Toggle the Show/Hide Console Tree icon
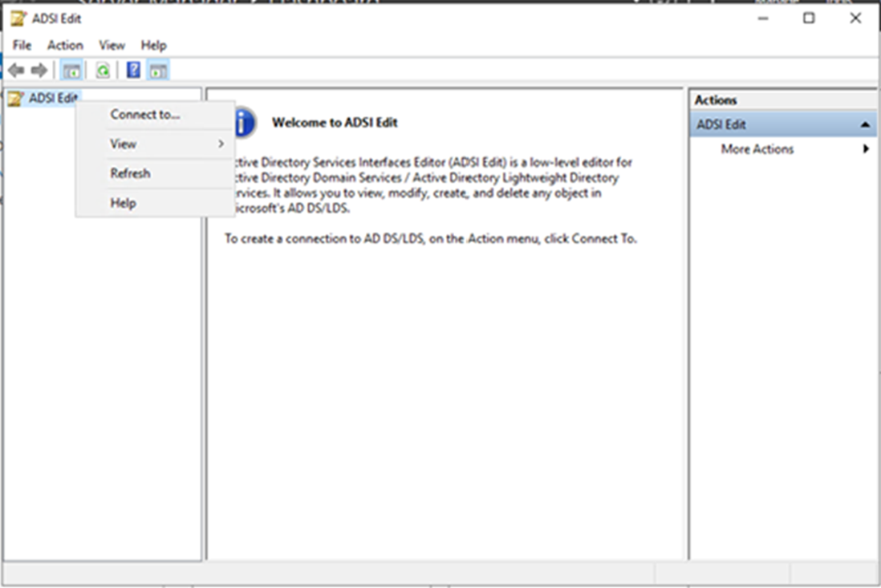 click(x=71, y=71)
